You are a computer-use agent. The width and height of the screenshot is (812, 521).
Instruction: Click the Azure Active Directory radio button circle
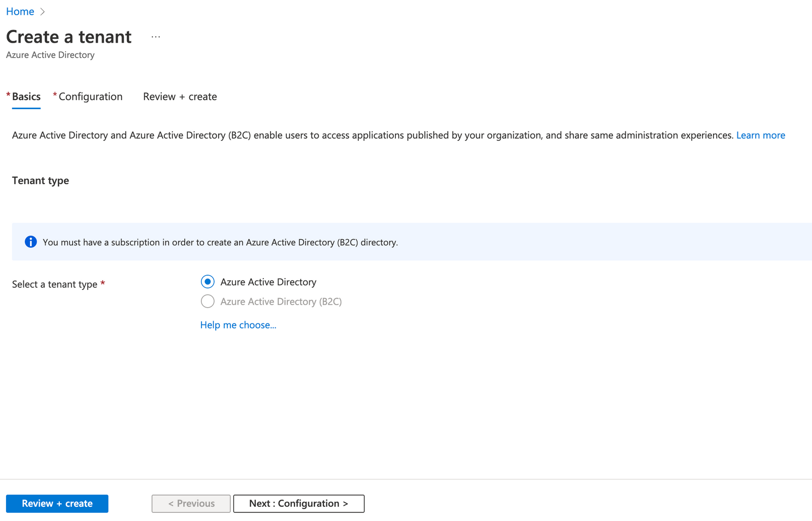pyautogui.click(x=208, y=281)
